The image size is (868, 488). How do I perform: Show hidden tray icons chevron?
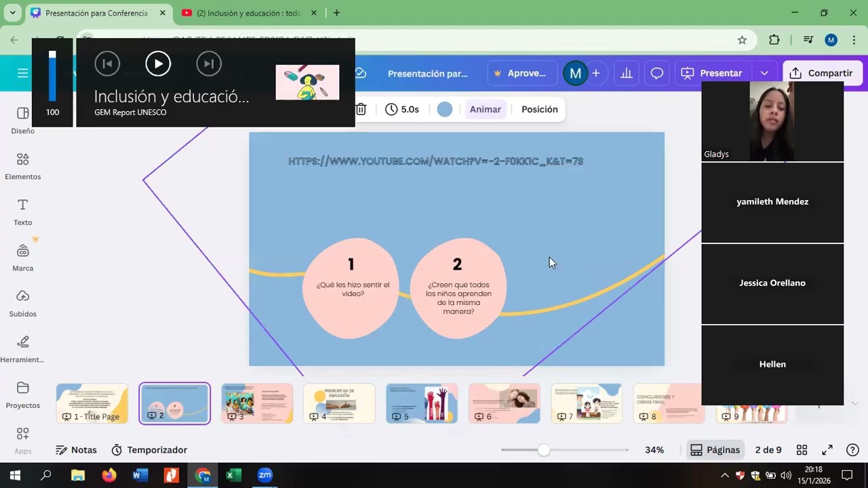724,475
